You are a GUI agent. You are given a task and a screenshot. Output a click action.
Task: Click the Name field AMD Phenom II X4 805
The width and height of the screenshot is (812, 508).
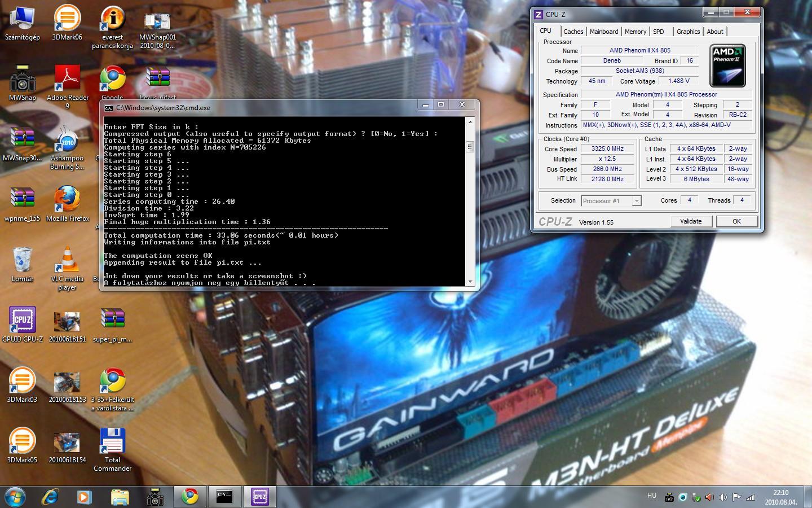pyautogui.click(x=639, y=50)
